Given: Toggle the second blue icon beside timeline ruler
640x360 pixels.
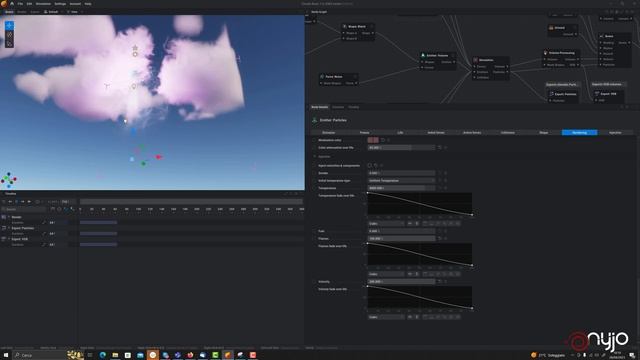Looking at the screenshot, I should coord(72,209).
